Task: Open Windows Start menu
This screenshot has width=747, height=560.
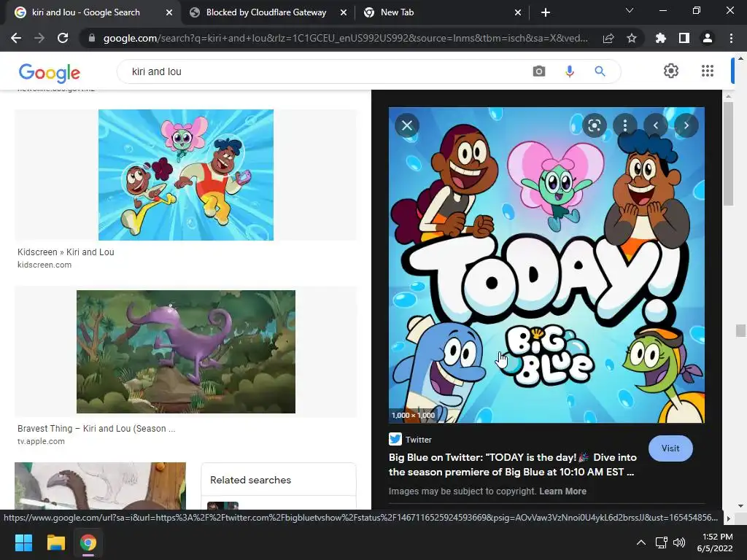Action: click(x=24, y=542)
